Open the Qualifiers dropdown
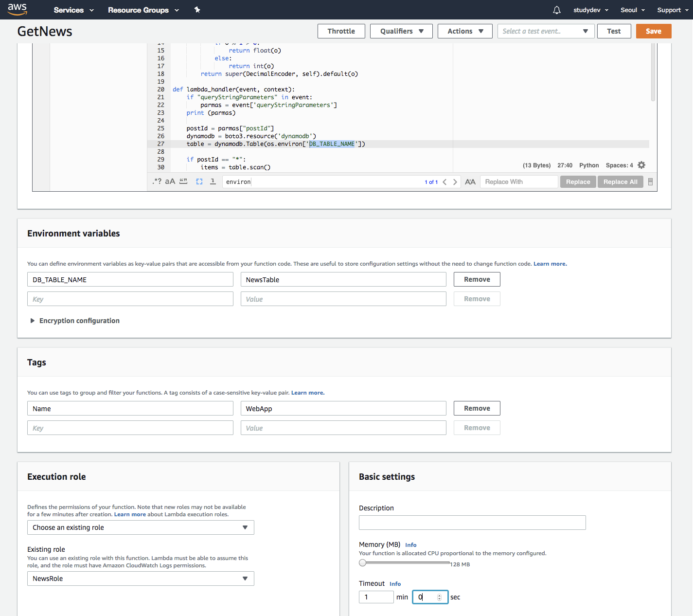Viewport: 693px width, 616px height. tap(401, 31)
